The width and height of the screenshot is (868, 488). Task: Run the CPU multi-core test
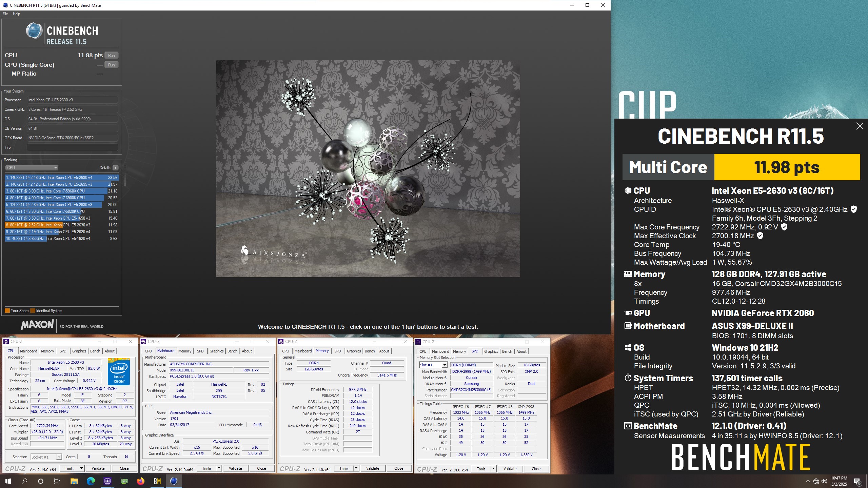tap(112, 56)
